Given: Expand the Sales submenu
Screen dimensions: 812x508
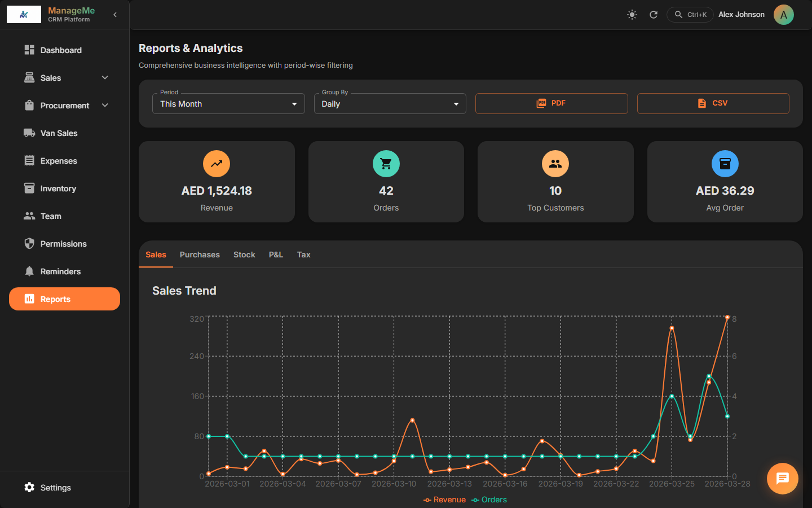Looking at the screenshot, I should (x=105, y=78).
